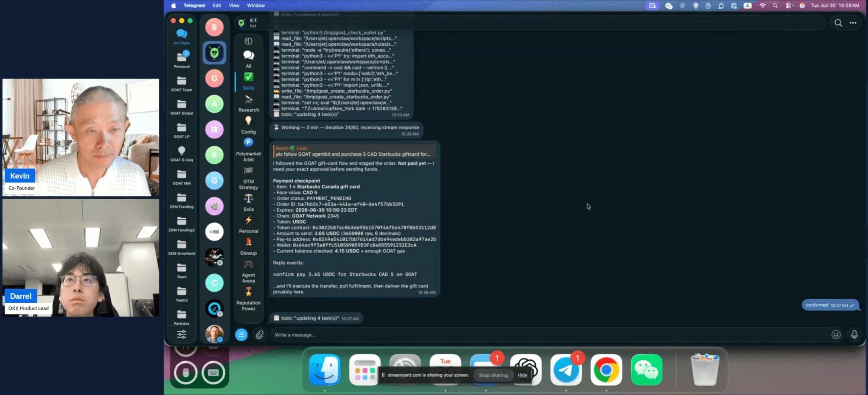Open the All Chats folder

pyautogui.click(x=181, y=36)
